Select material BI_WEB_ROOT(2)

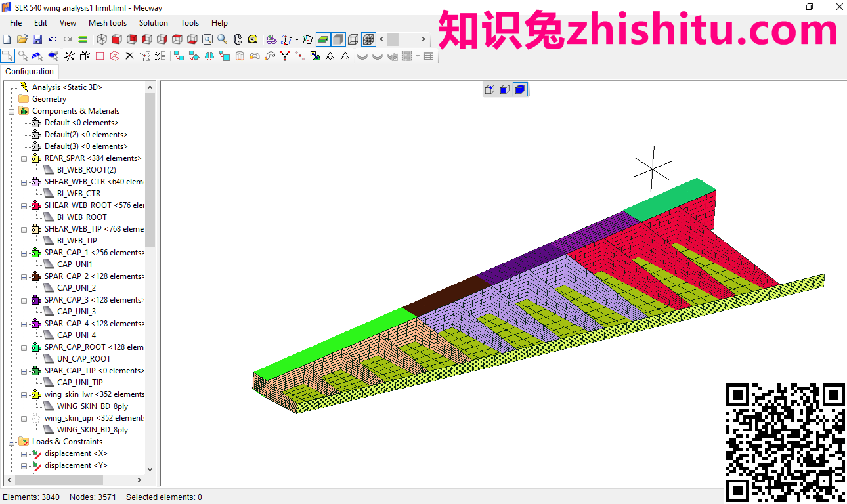click(x=87, y=170)
